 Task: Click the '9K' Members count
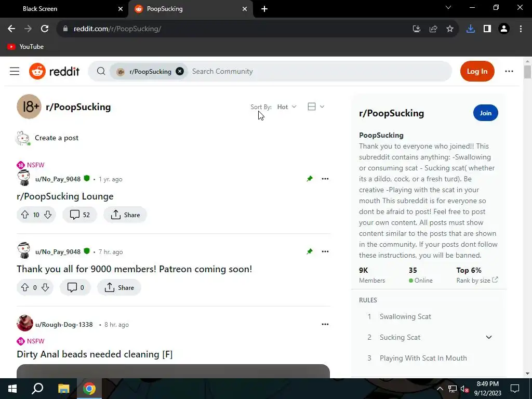363,270
